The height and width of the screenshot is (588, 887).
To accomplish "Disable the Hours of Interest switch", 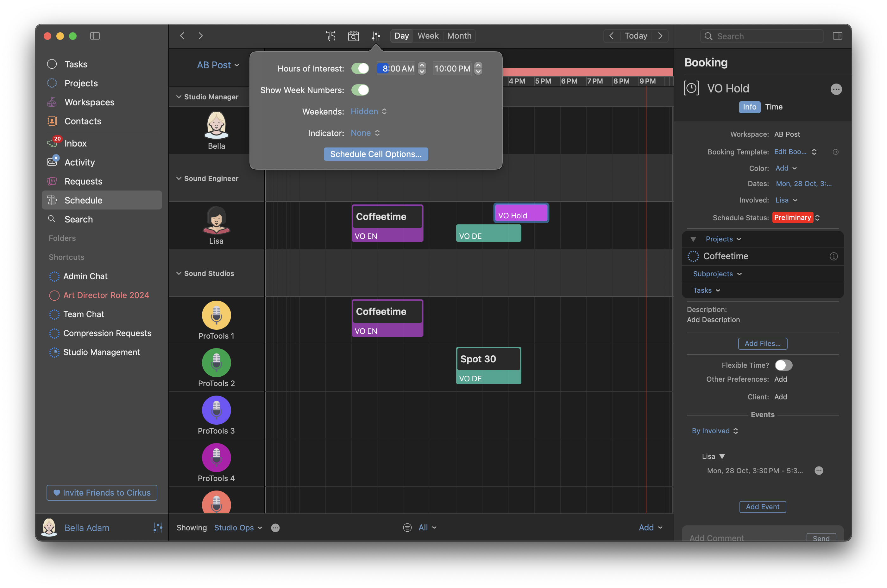I will tap(360, 69).
